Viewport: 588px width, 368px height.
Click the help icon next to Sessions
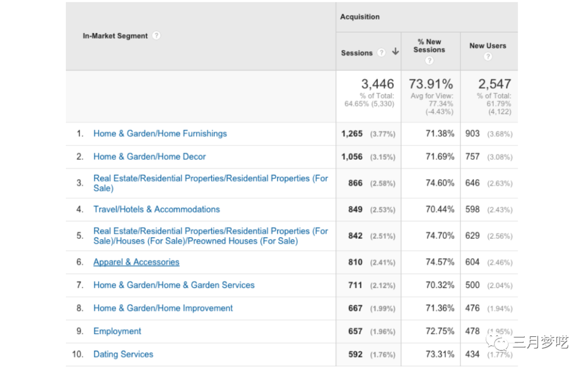click(382, 53)
